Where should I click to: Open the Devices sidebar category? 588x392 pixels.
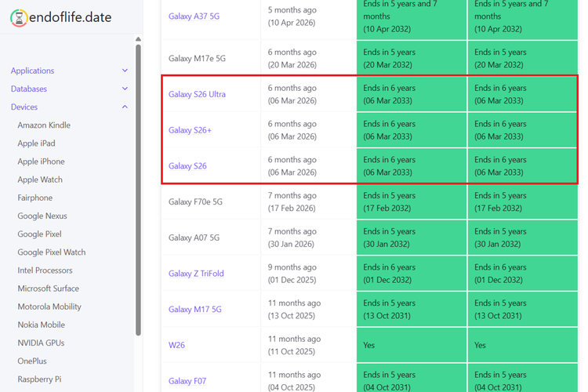[24, 107]
